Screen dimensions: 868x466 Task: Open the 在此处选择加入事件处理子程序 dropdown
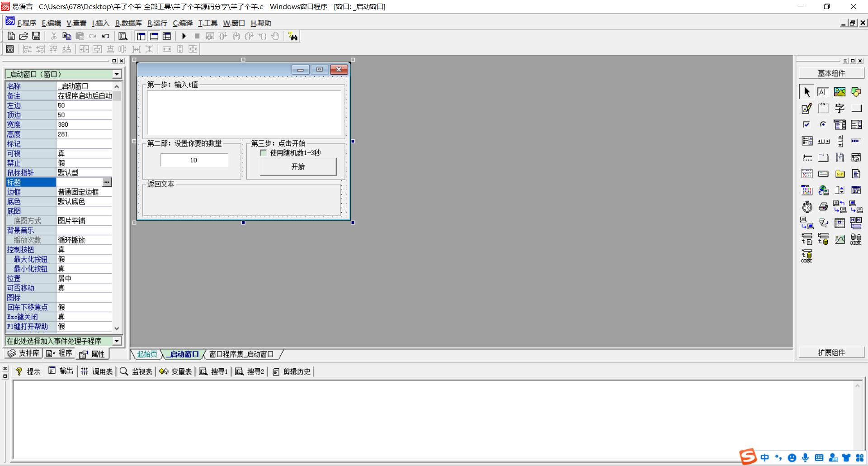coord(117,341)
